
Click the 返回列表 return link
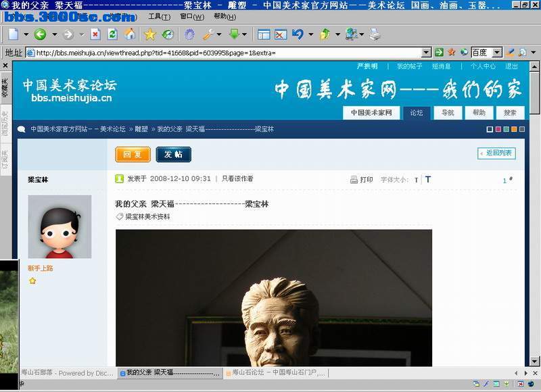(x=496, y=153)
